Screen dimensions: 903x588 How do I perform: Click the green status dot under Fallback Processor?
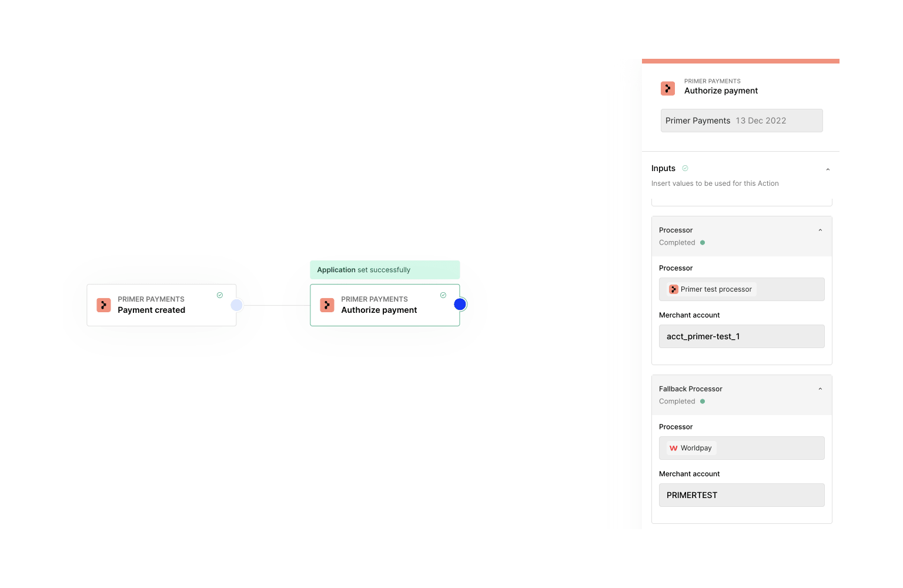coord(703,401)
